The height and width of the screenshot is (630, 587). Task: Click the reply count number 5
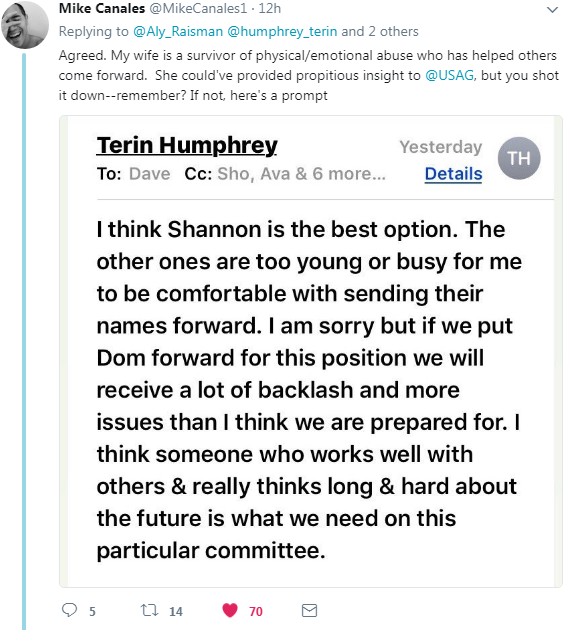[x=92, y=612]
